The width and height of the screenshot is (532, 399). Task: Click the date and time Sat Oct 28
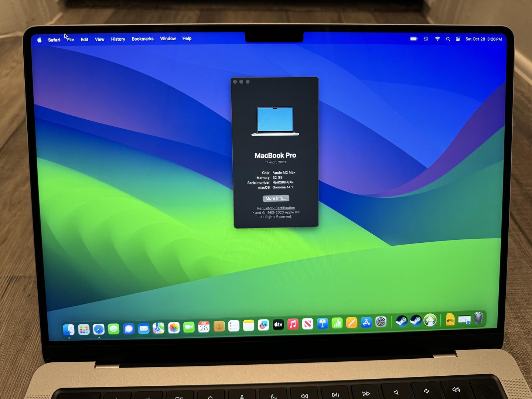[484, 39]
